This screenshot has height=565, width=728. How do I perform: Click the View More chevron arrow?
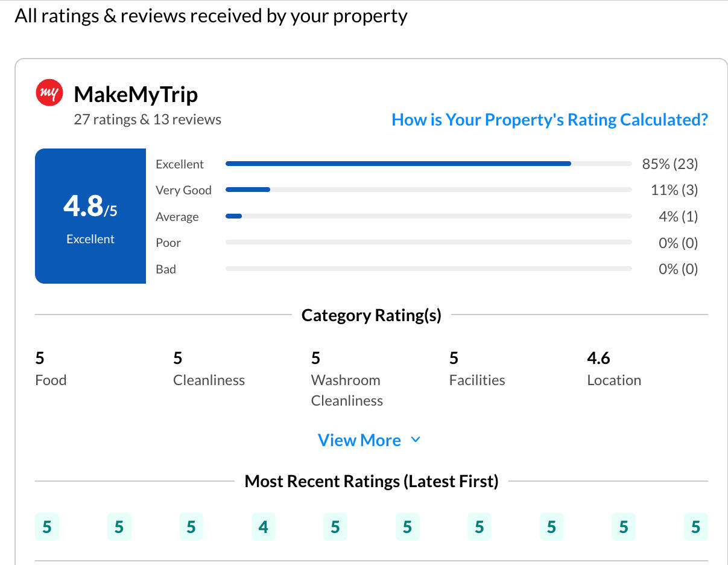pyautogui.click(x=415, y=440)
